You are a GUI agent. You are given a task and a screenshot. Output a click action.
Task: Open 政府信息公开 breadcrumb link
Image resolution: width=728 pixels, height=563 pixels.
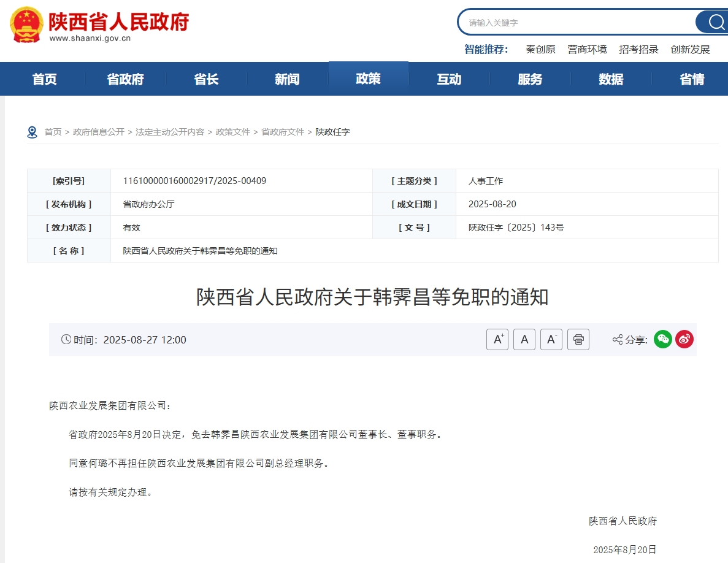click(98, 132)
